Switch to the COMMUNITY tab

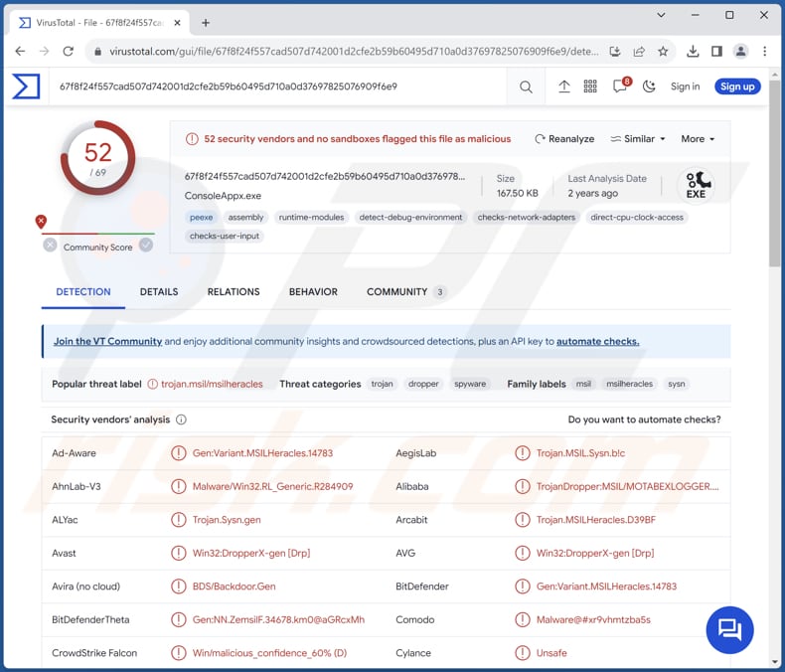tap(405, 292)
